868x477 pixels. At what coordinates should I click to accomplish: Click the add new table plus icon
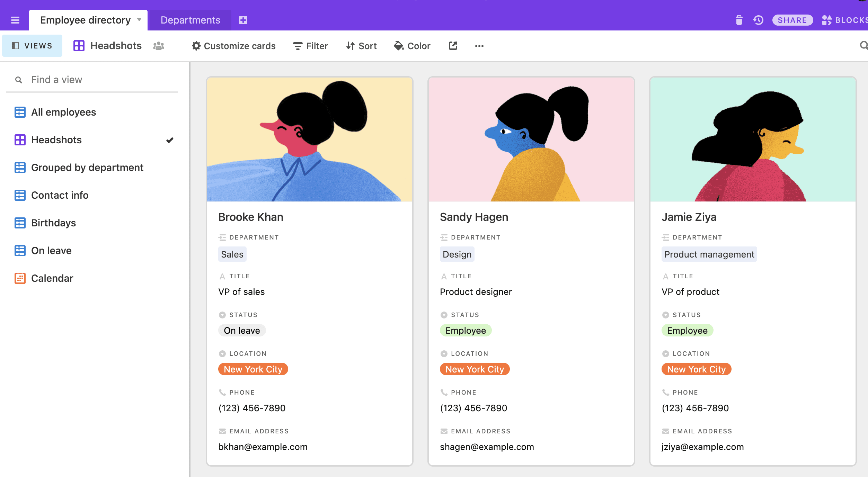coord(243,20)
